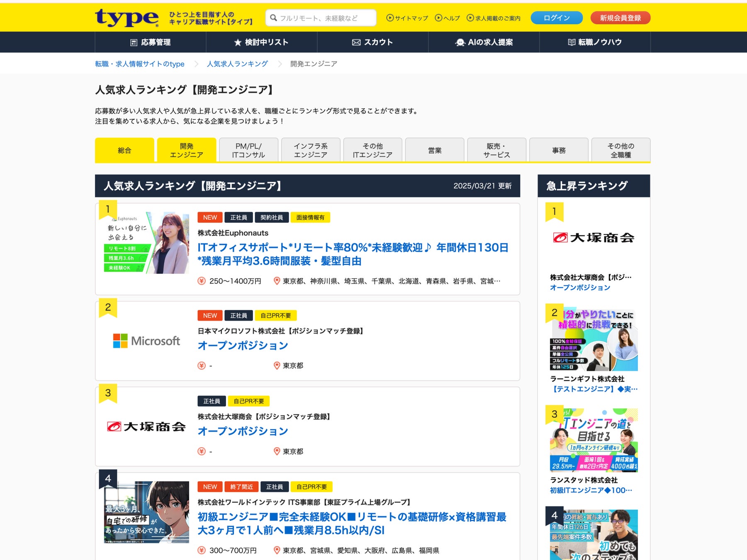
Task: Switch to the その他ITエンジニア tab
Action: [x=372, y=150]
